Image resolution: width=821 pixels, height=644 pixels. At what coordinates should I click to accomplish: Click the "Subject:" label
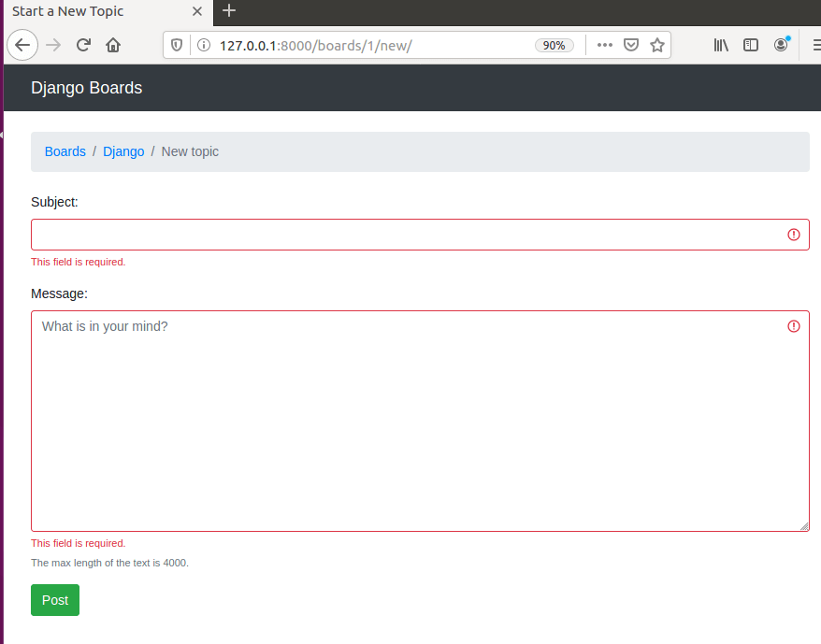(x=54, y=202)
